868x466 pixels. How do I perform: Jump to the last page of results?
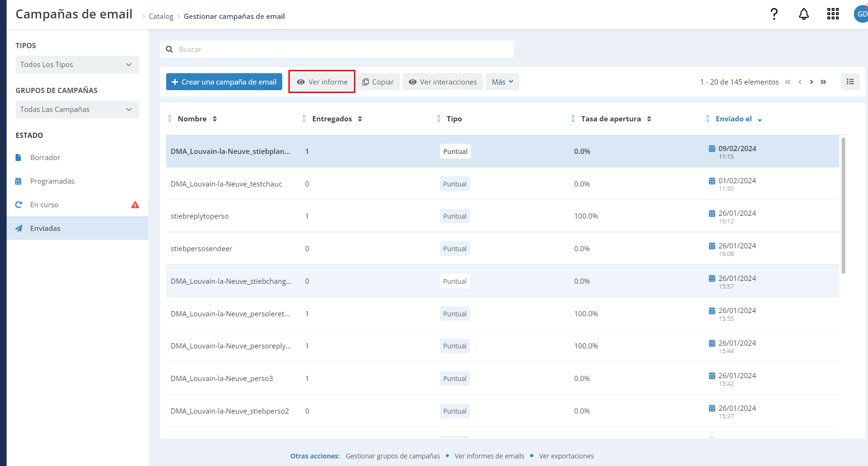[x=824, y=82]
